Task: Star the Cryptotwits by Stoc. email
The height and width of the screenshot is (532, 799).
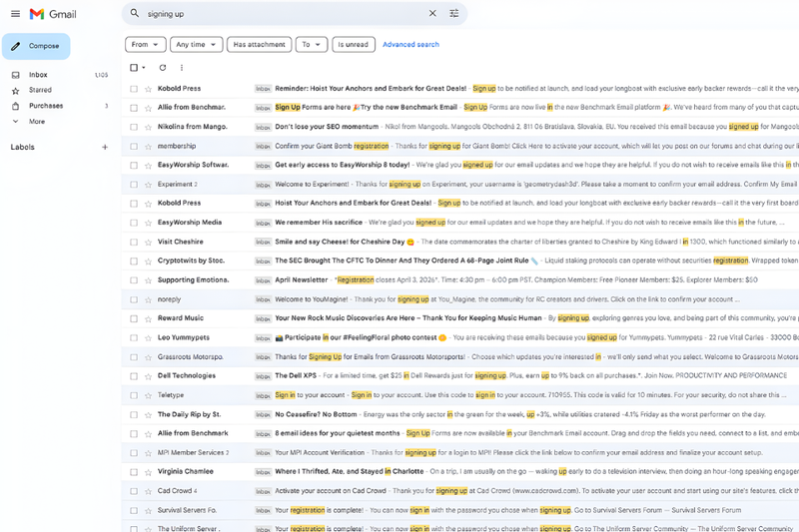Action: click(x=148, y=262)
